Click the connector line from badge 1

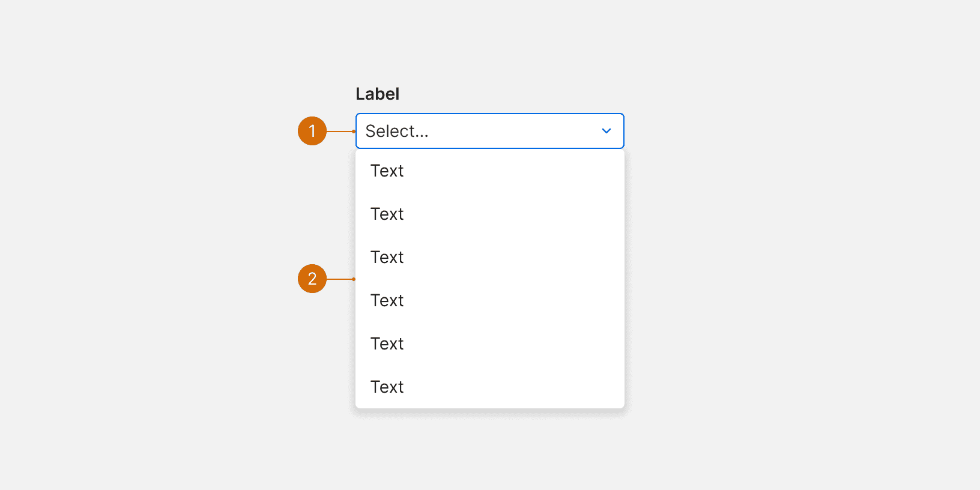click(340, 132)
